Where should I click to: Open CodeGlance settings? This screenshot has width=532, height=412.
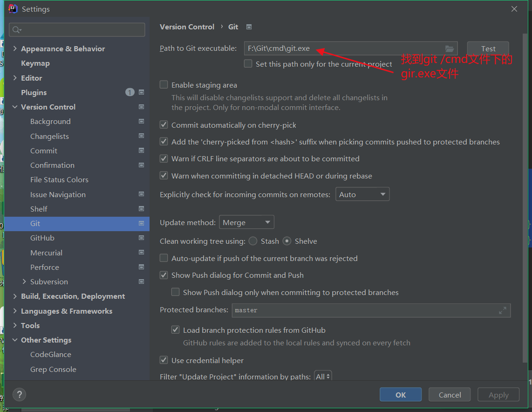point(51,354)
